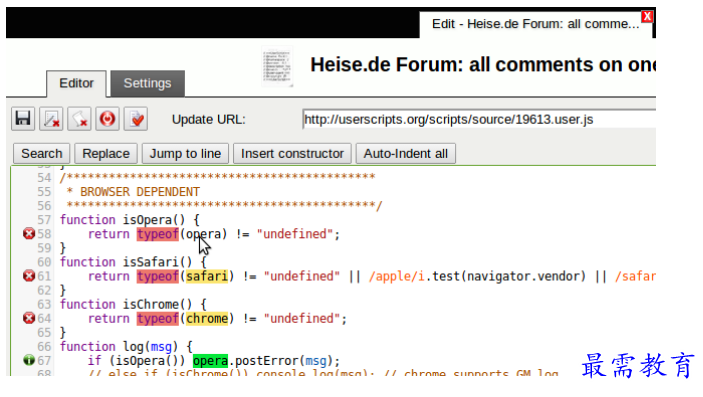The height and width of the screenshot is (397, 703).
Task: Close the Edit Heise.de Forum tab
Action: point(647,17)
